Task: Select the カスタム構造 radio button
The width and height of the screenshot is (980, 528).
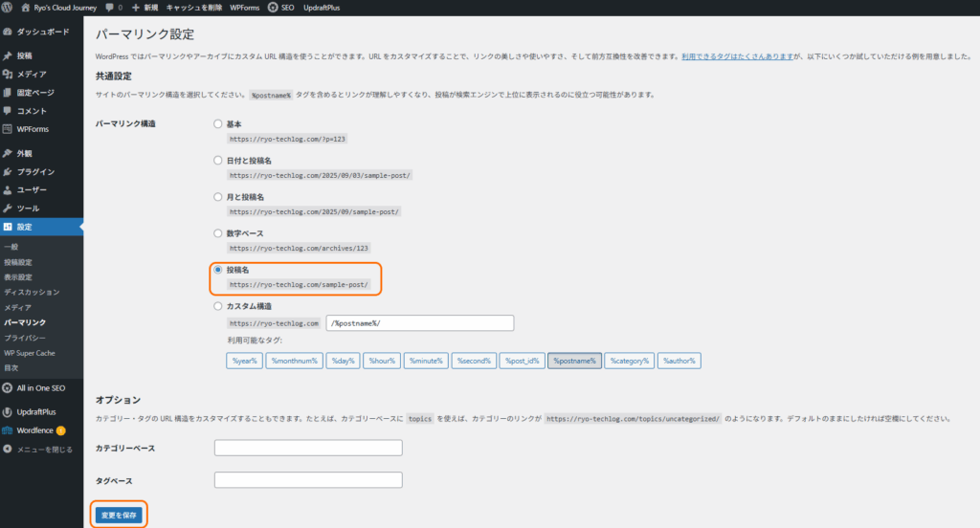Action: 217,306
